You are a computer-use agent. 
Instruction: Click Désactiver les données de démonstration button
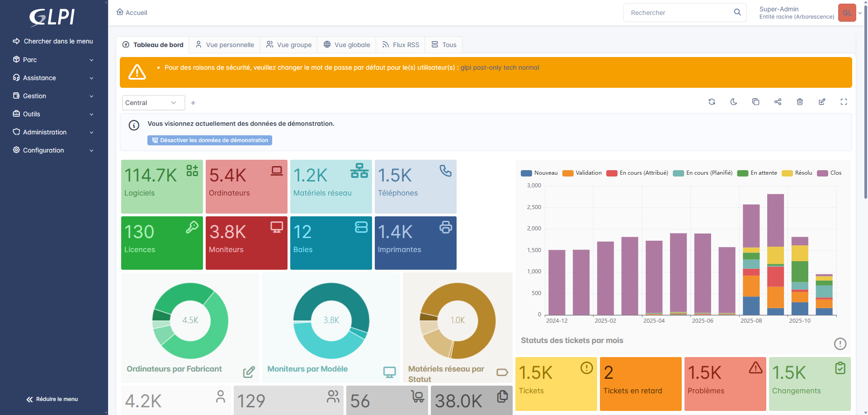click(x=210, y=140)
